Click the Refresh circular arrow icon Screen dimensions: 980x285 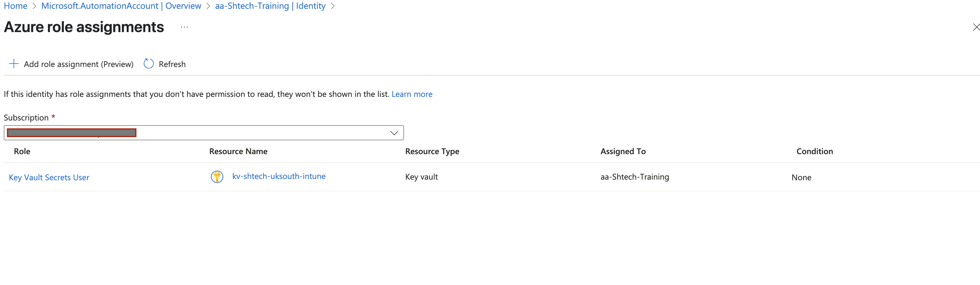click(x=148, y=64)
